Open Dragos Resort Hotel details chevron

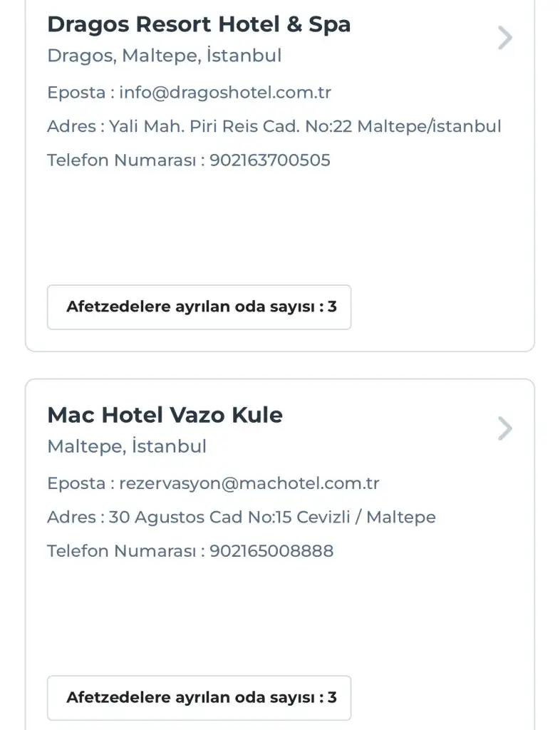click(x=504, y=38)
